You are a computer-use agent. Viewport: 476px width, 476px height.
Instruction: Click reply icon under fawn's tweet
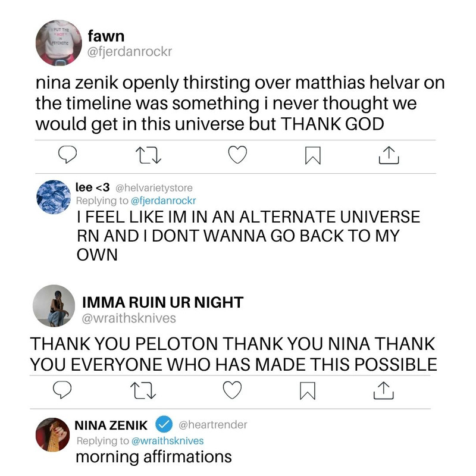point(67,155)
